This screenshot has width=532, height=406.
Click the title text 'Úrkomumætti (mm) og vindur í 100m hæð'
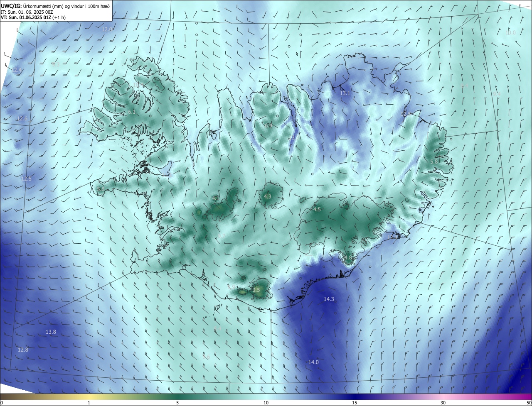coord(66,6)
